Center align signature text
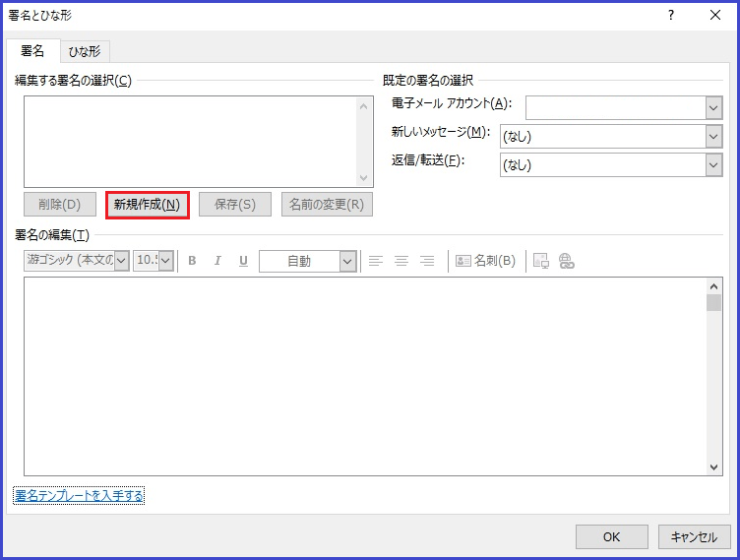This screenshot has height=560, width=740. click(x=401, y=261)
